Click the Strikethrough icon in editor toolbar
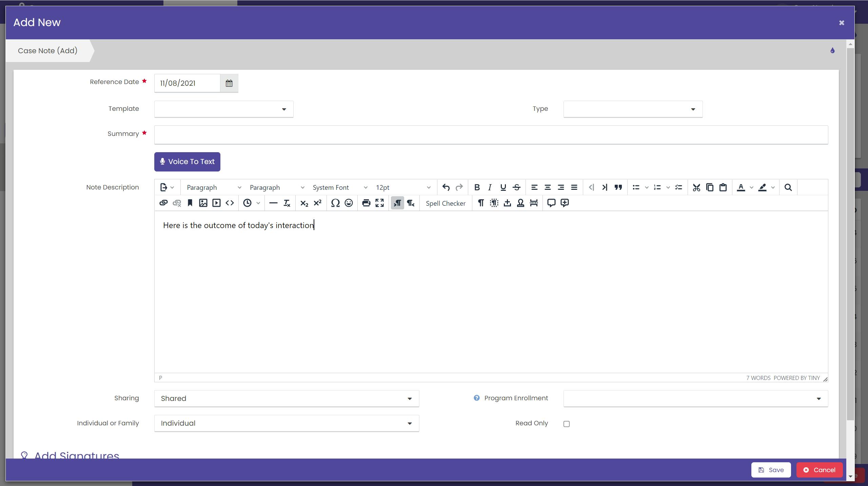 click(x=516, y=187)
